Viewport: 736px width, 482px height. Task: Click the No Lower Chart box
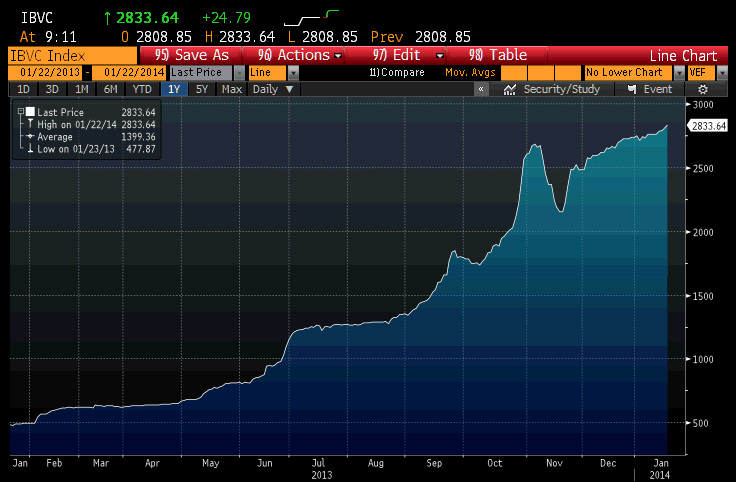pyautogui.click(x=628, y=73)
